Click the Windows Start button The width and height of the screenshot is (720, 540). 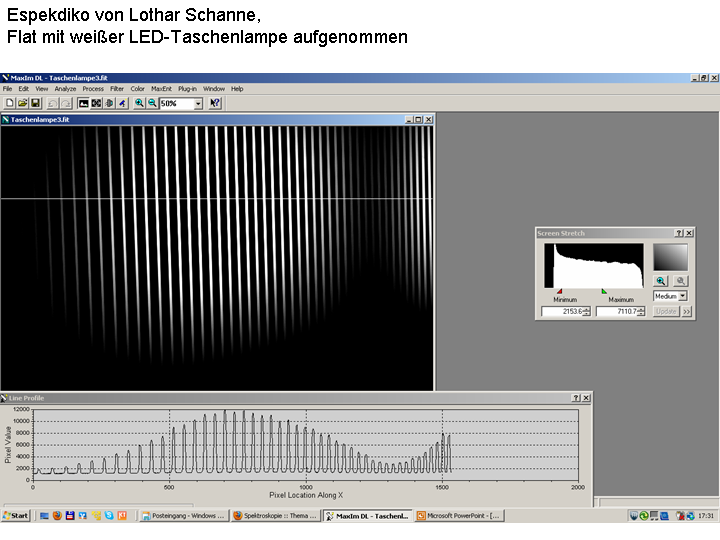tap(16, 516)
